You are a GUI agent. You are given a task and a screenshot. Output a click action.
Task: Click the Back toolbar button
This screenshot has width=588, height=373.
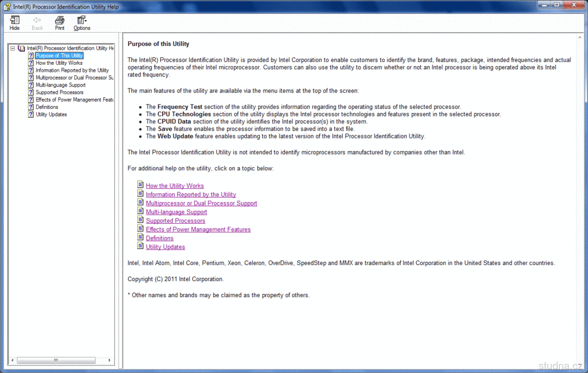[37, 24]
